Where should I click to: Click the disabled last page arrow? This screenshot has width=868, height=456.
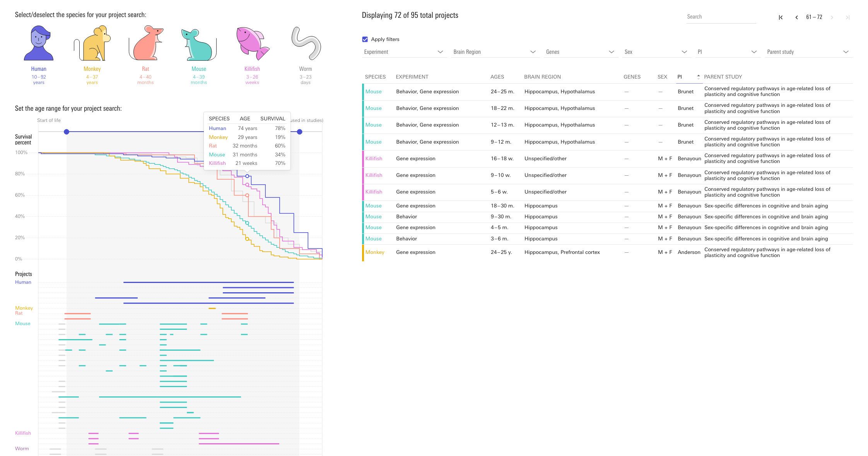pos(847,17)
